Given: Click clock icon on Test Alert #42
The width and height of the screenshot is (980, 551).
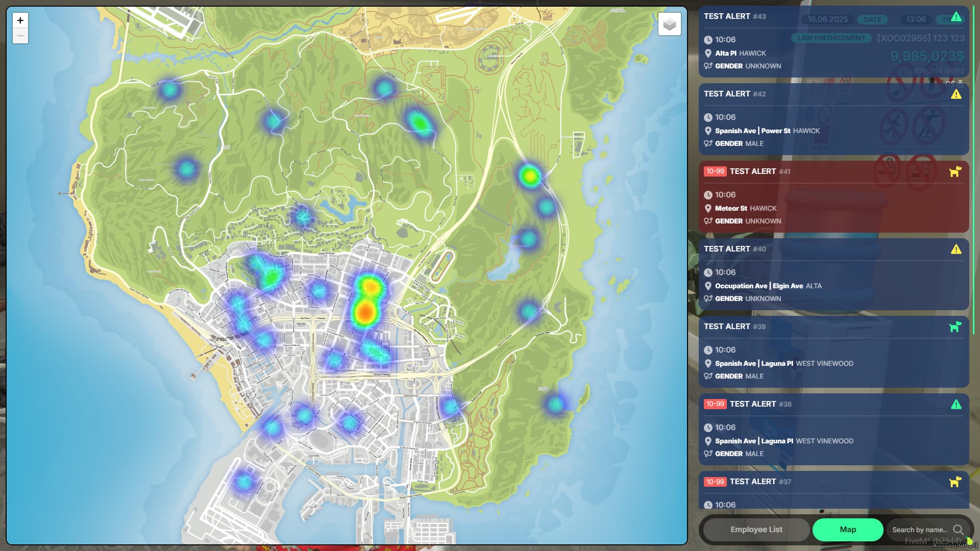Looking at the screenshot, I should (x=708, y=117).
